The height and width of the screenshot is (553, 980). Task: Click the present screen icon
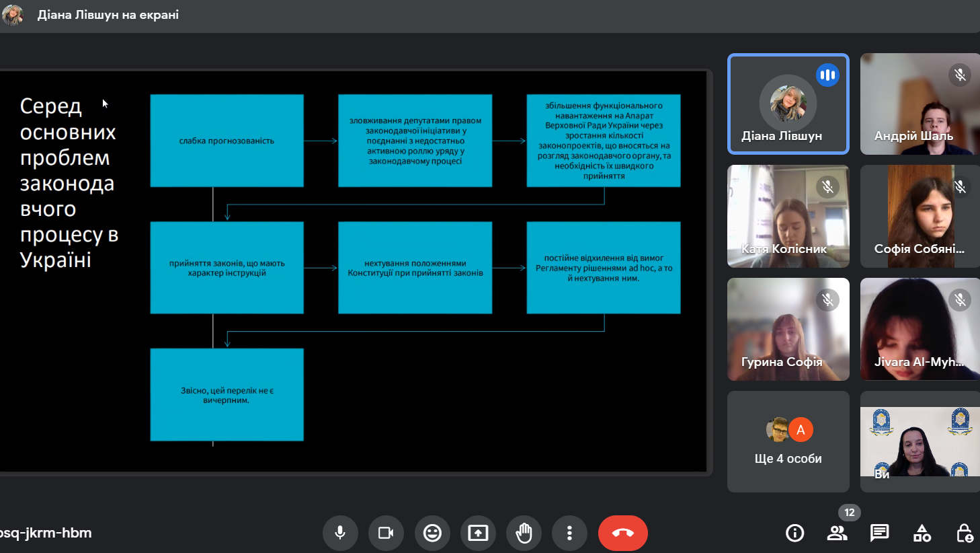[x=478, y=533]
